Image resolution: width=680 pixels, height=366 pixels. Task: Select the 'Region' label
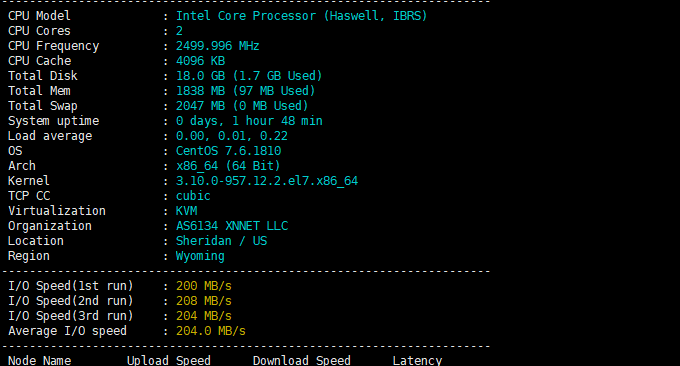coord(29,256)
